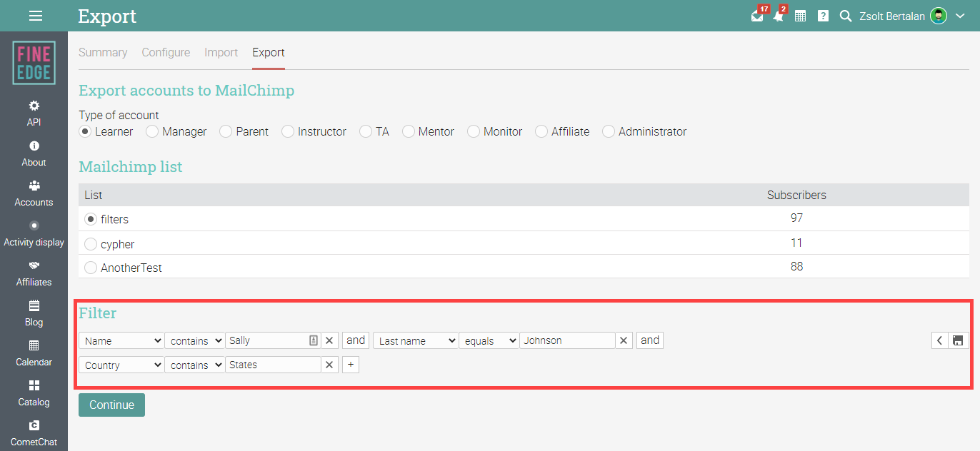Viewport: 980px width, 451px height.
Task: Open Calendar in the sidebar
Action: 34,353
